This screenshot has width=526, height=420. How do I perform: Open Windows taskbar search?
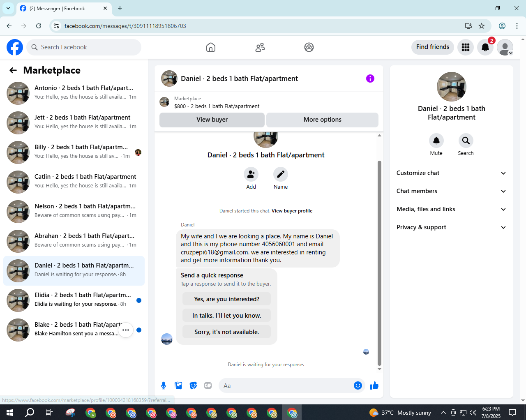[30, 412]
